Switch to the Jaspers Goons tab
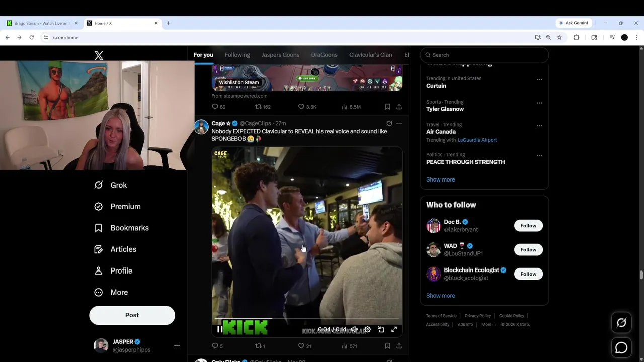This screenshot has height=362, width=644. tap(280, 55)
